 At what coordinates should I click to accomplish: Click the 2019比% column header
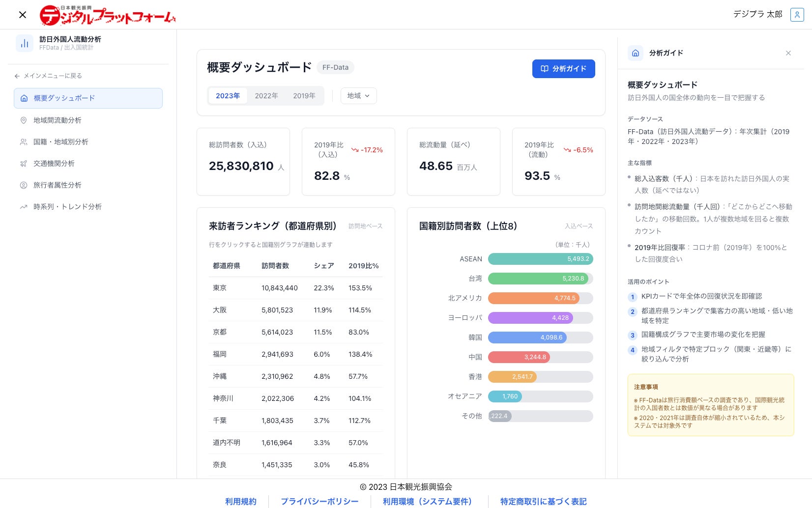(364, 266)
